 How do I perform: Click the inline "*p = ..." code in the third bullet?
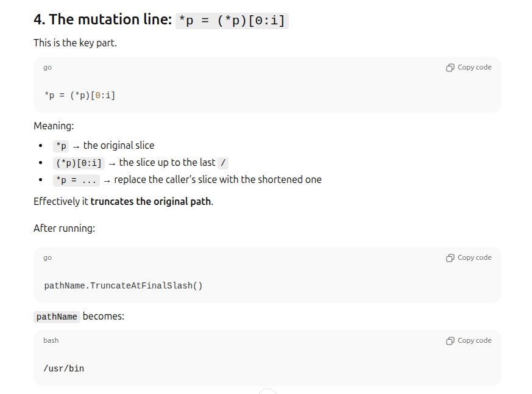point(76,181)
